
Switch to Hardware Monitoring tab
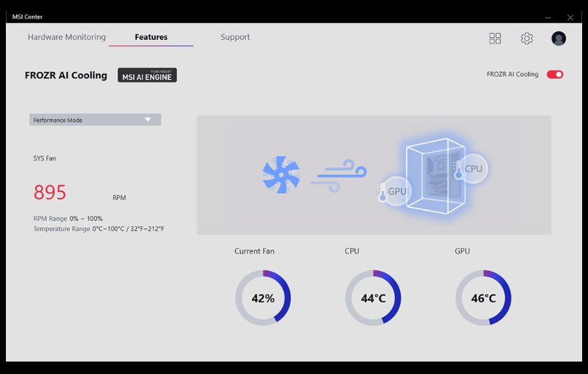coord(67,37)
